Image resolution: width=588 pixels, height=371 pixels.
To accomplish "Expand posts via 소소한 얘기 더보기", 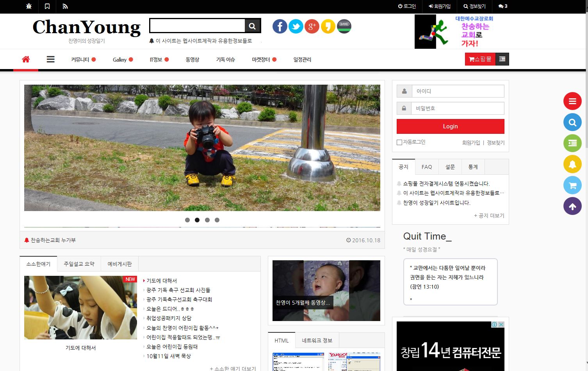I will (232, 367).
